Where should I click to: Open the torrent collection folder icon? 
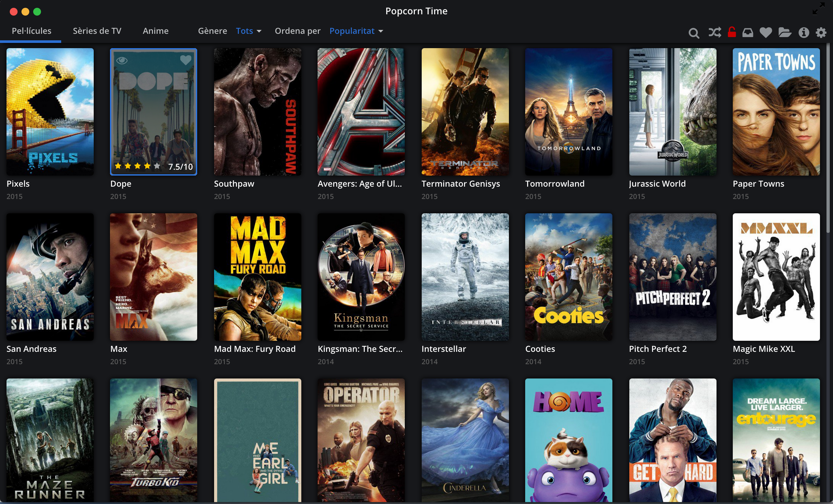(785, 33)
